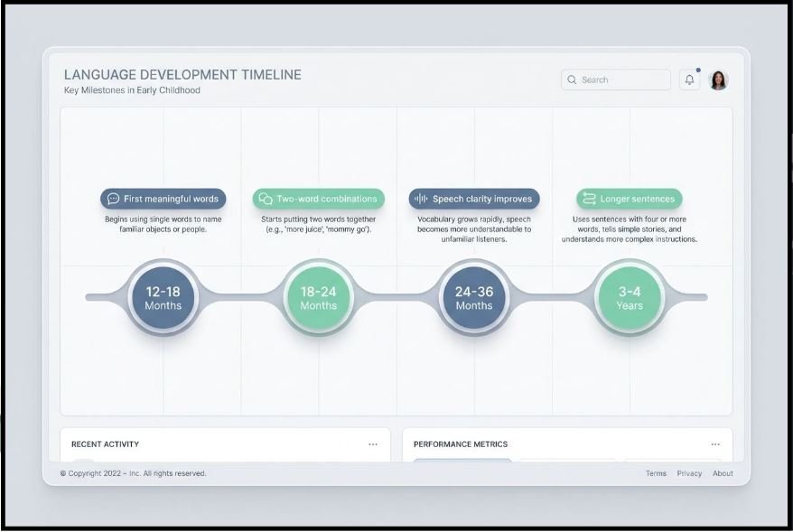The image size is (793, 532).
Task: Select the 3-4 Years timeline marker
Action: 630,297
